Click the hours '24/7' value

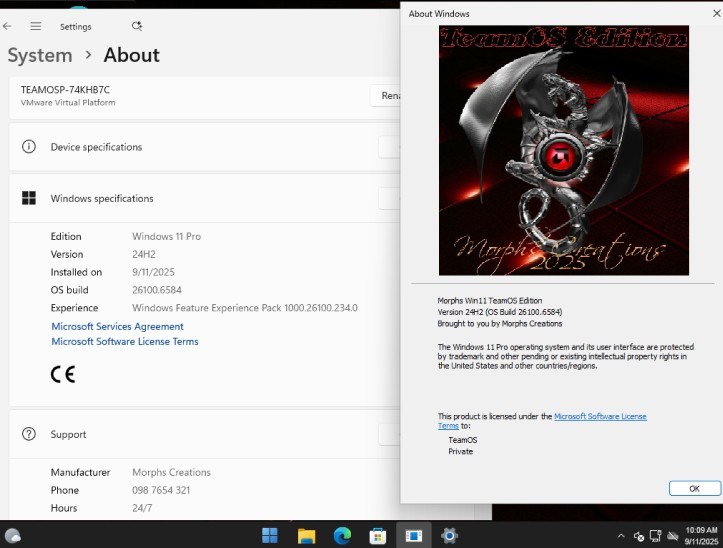coord(142,508)
